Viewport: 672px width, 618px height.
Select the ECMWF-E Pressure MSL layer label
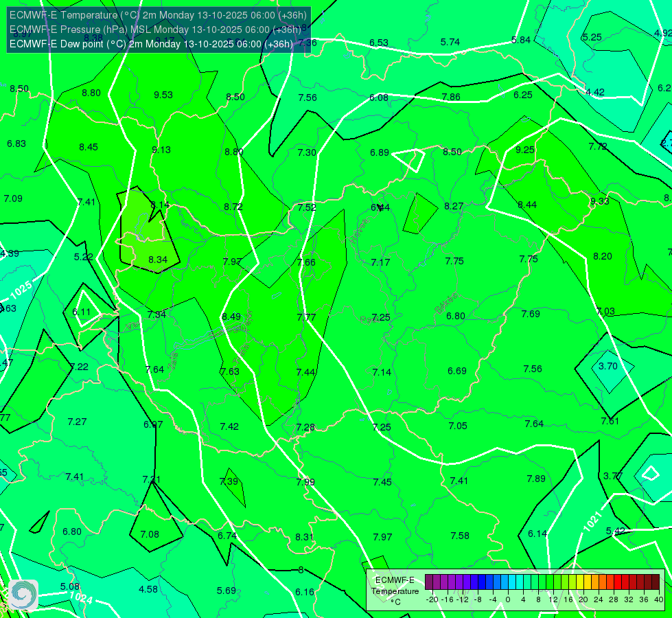point(155,30)
